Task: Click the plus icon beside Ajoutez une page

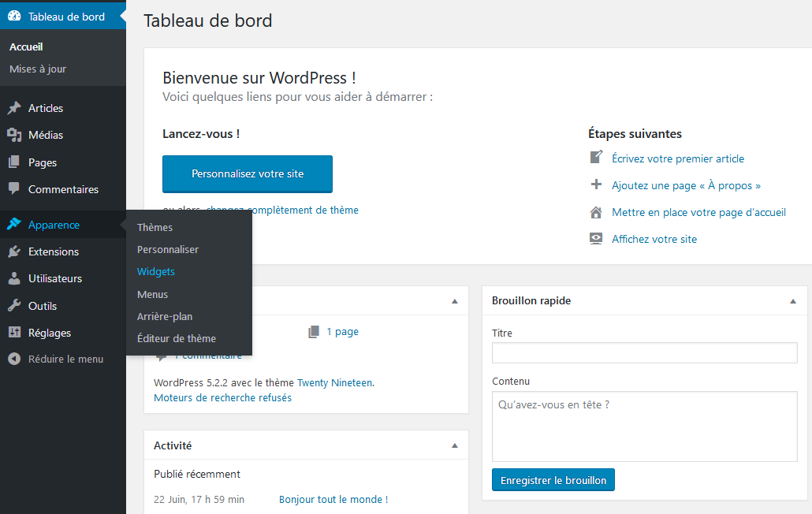Action: tap(596, 184)
